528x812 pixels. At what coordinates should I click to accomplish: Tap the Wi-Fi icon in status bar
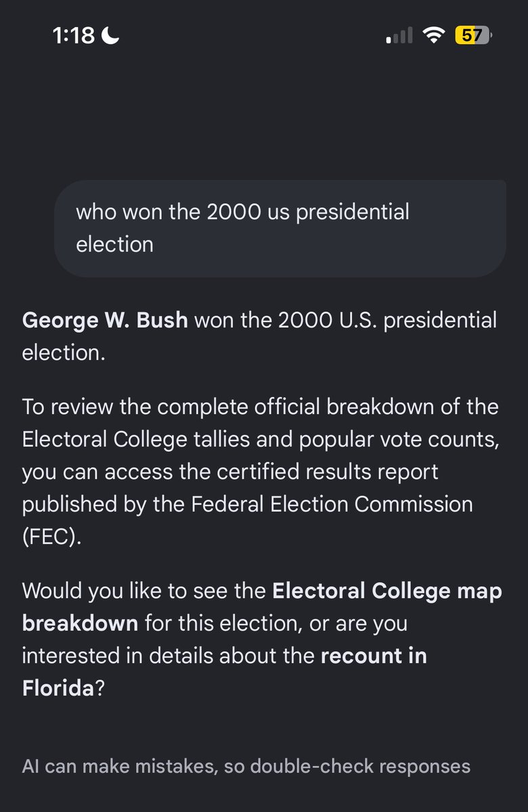pyautogui.click(x=433, y=35)
